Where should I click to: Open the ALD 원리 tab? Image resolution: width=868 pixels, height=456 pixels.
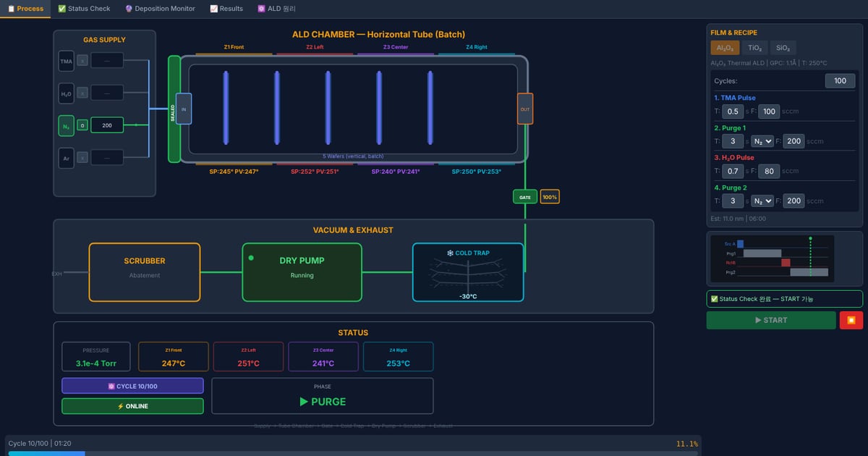(x=276, y=9)
